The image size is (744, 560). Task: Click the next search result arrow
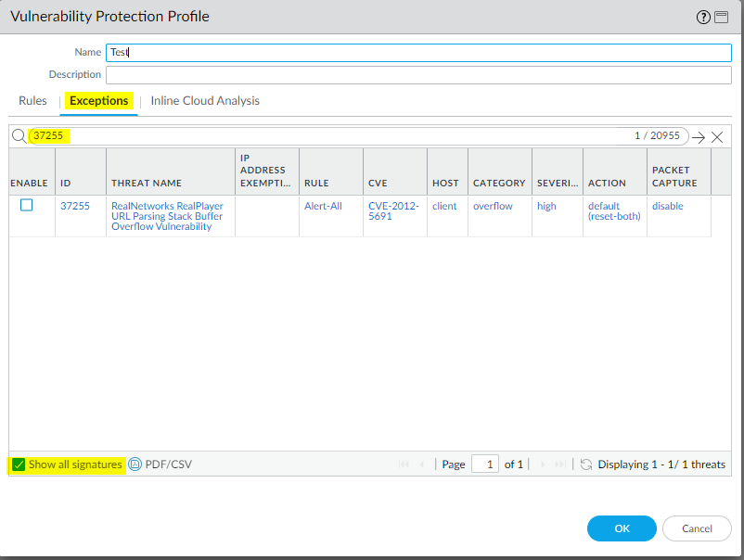[x=699, y=136]
